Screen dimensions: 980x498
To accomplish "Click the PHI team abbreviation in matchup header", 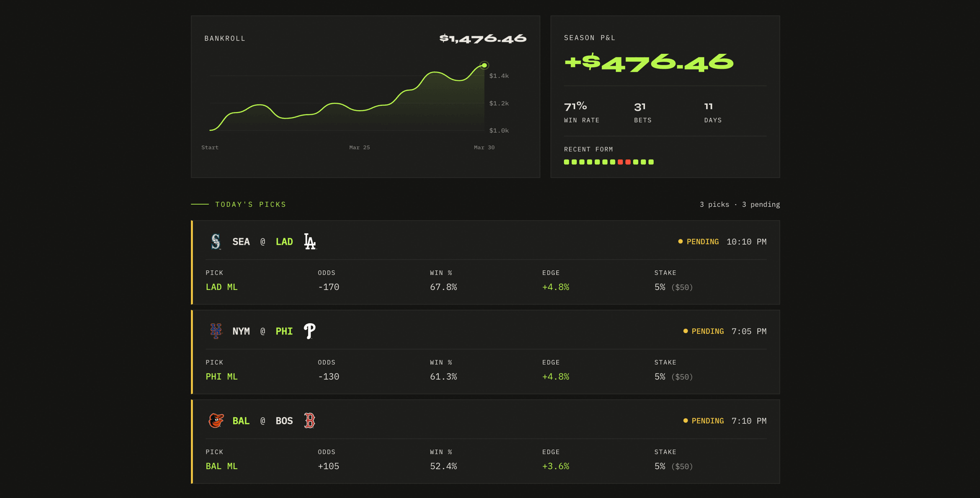I will (x=284, y=331).
